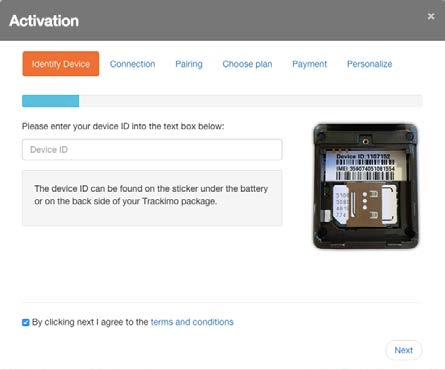Click the tracker device photo
This screenshot has height=370, width=445.
pos(365,186)
